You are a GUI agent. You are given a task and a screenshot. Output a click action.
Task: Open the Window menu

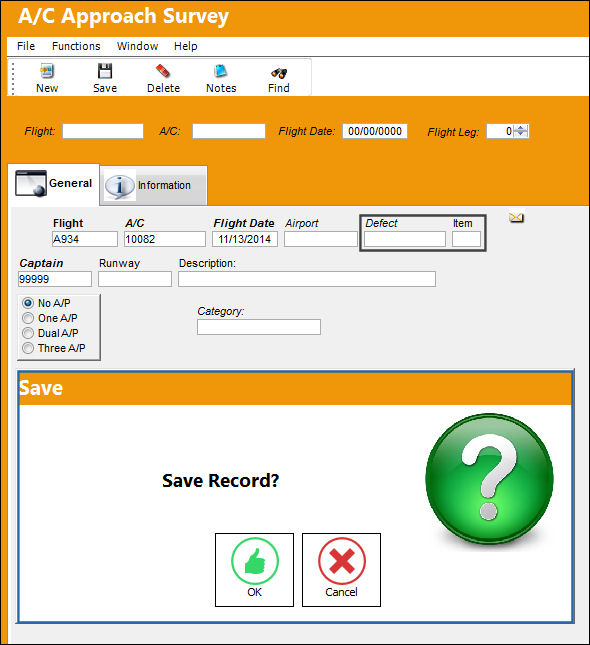point(137,46)
